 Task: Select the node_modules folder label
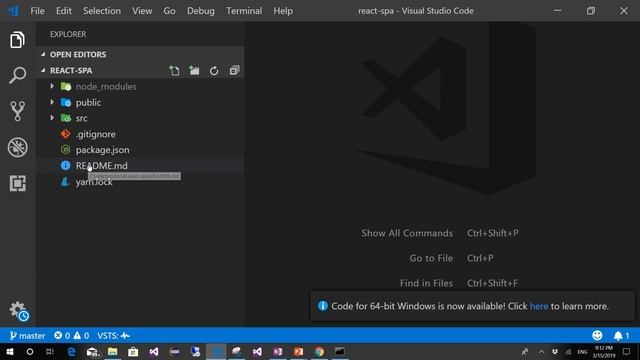pos(106,87)
